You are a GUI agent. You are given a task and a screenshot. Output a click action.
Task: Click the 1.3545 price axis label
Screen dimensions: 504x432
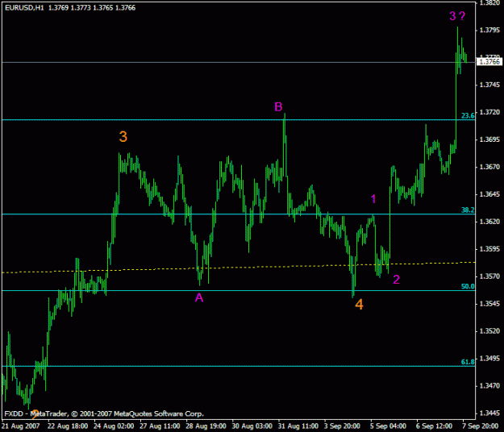click(x=489, y=304)
